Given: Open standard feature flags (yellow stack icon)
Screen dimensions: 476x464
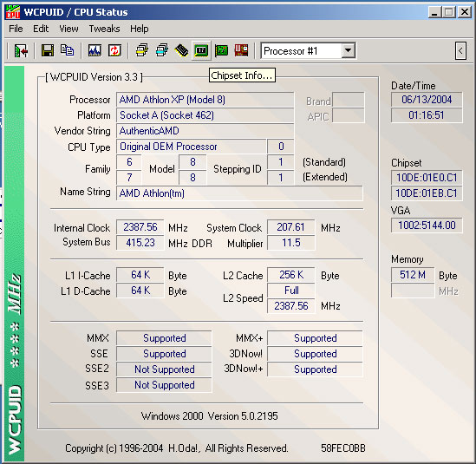Looking at the screenshot, I should (142, 50).
